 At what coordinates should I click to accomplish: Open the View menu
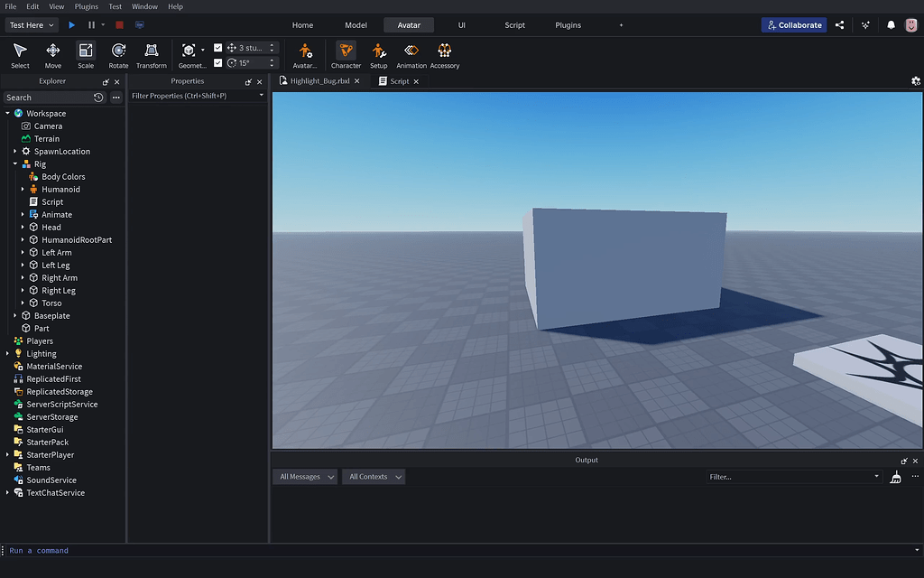[57, 6]
